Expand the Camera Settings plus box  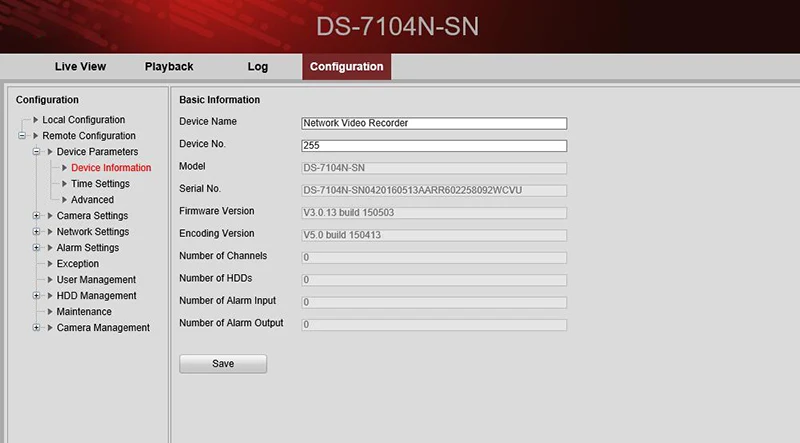tap(36, 215)
